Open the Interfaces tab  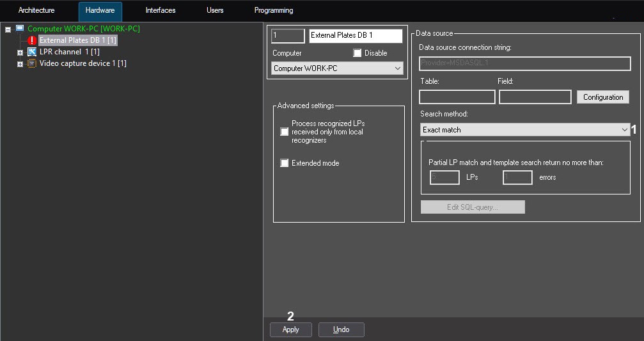point(160,11)
